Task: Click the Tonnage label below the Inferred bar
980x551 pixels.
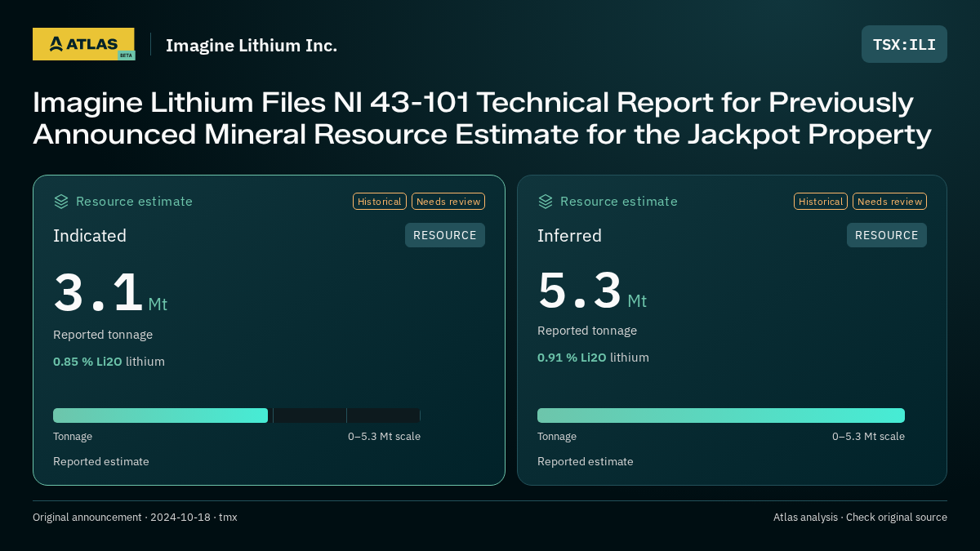Action: [x=557, y=437]
